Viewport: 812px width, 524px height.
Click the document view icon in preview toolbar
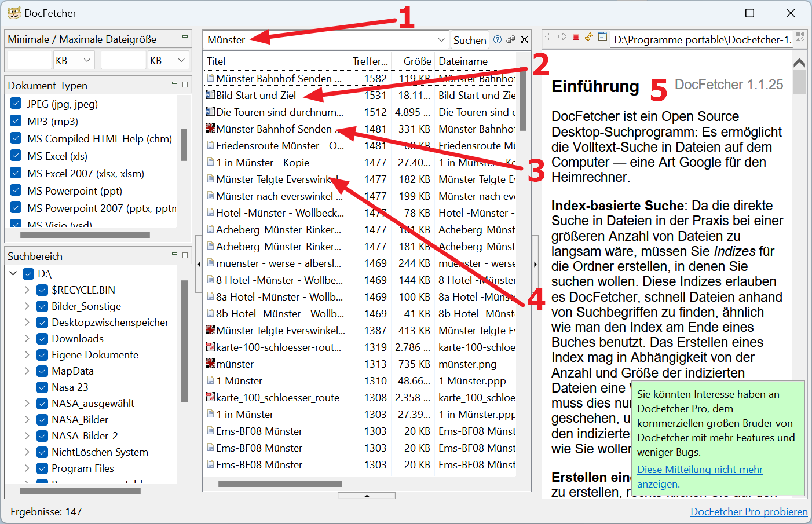[x=602, y=37]
